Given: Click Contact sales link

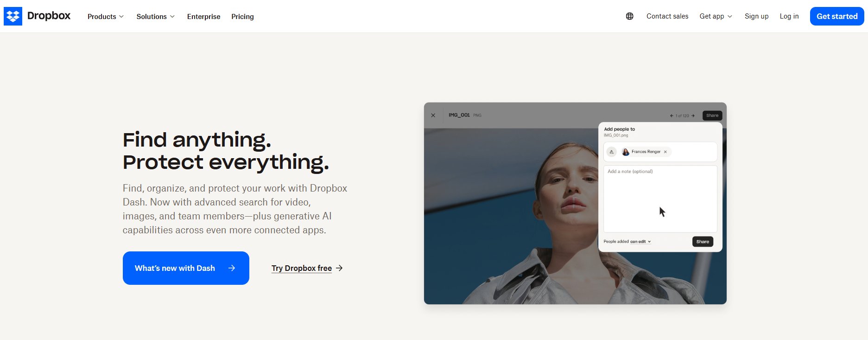Looking at the screenshot, I should (x=667, y=16).
